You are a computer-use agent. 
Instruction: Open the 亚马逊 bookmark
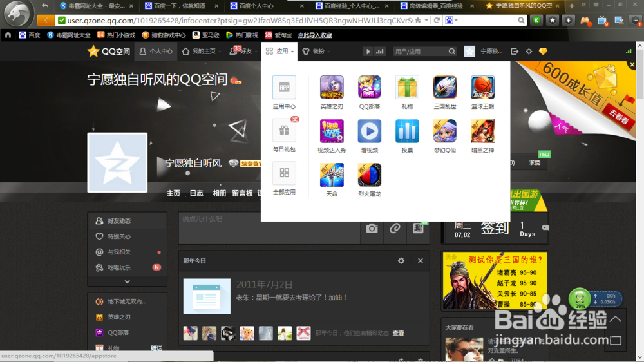pos(206,35)
